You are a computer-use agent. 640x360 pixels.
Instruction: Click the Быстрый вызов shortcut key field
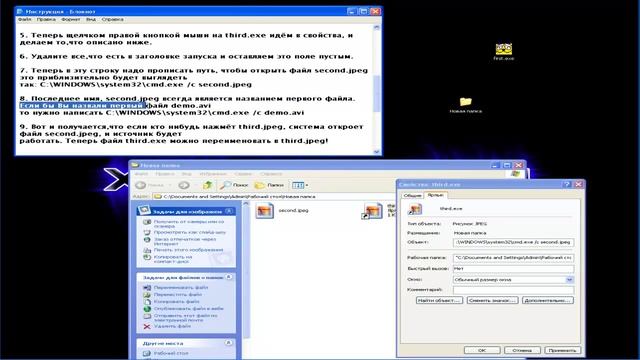coord(513,269)
